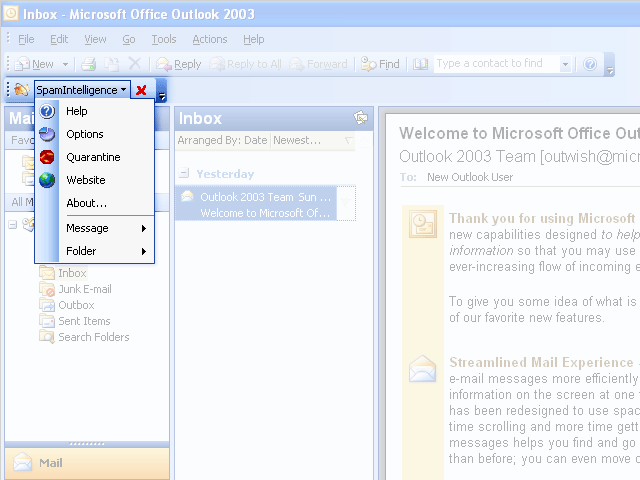Click the blue Help question icon
The image size is (640, 480).
[x=47, y=111]
